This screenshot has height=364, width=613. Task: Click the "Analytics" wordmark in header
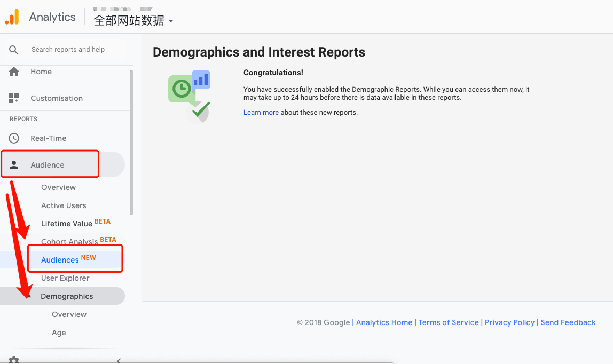(x=52, y=17)
